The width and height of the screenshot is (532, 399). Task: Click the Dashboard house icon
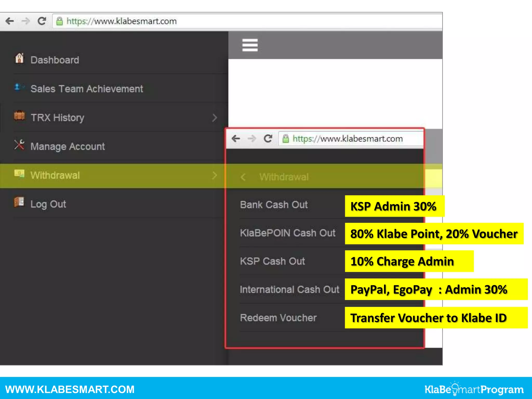click(x=19, y=58)
